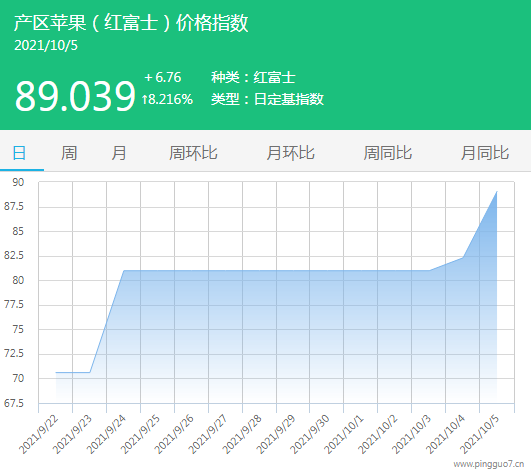Open the 月环比 tab

291,153
